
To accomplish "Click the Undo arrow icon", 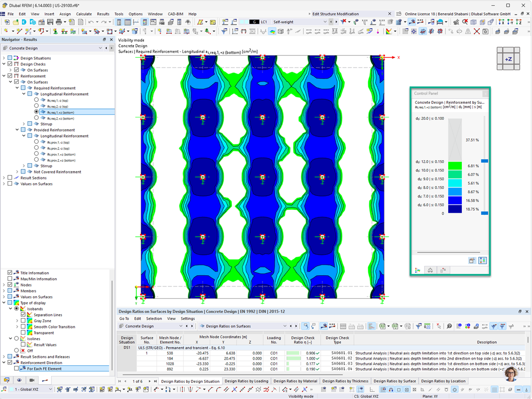I will click(x=91, y=22).
